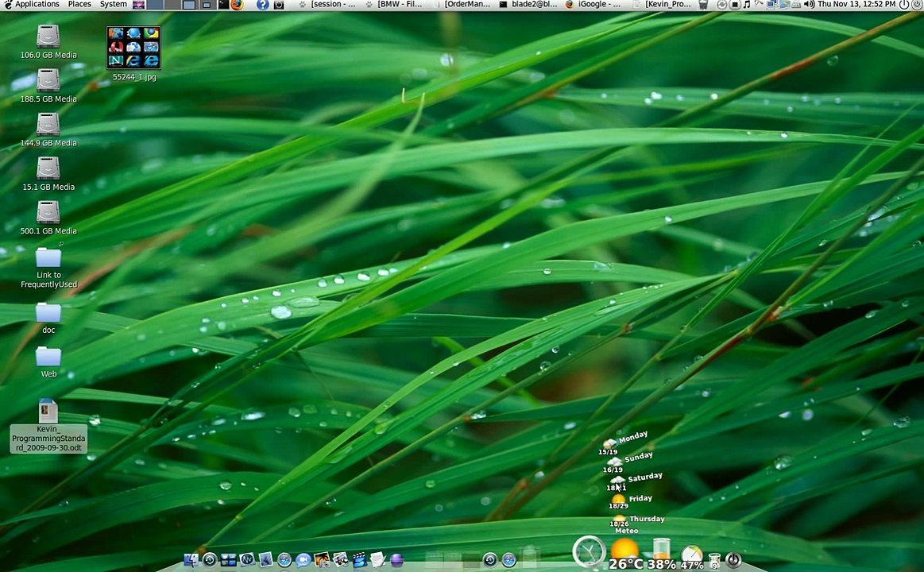924x572 pixels.
Task: Click the purple wallpaper launcher beside the System menu
Action: point(138,5)
